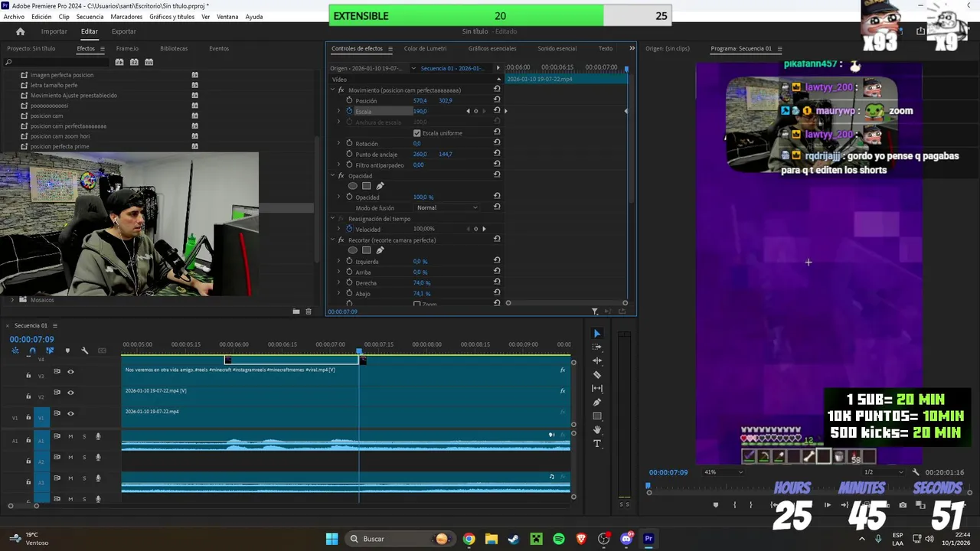Viewport: 980px width, 551px height.
Task: Toggle timeline snapping magnet
Action: 32,350
